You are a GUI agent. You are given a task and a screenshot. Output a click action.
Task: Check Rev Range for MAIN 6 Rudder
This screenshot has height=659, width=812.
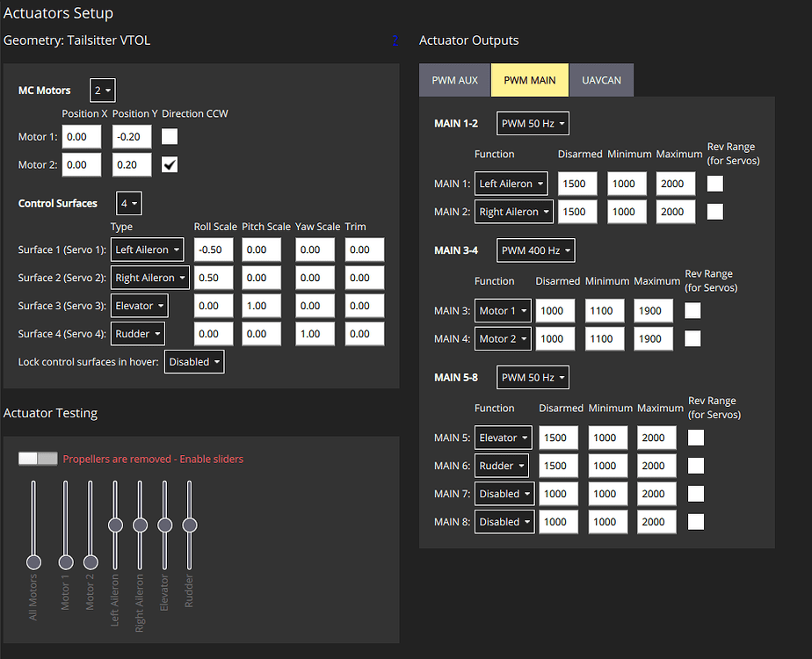tap(695, 466)
